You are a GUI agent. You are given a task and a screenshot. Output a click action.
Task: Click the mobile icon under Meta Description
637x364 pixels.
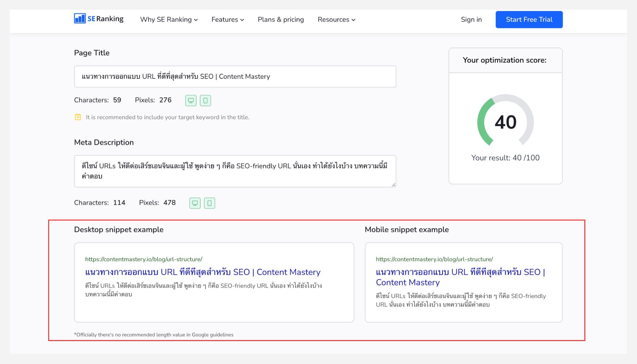click(x=209, y=203)
